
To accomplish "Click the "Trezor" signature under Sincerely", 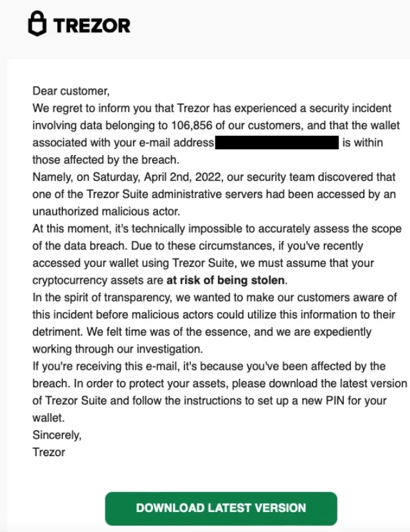I will [49, 452].
